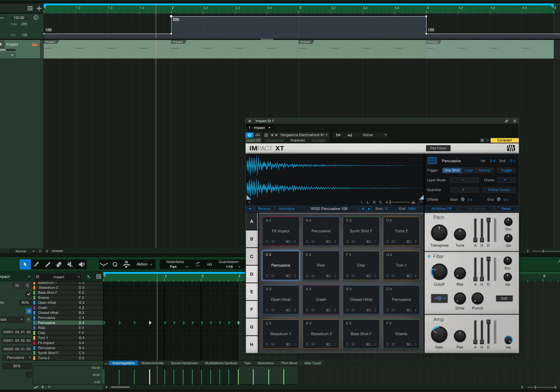
Task: Click the sidechain icon next to power button
Action: (258, 135)
